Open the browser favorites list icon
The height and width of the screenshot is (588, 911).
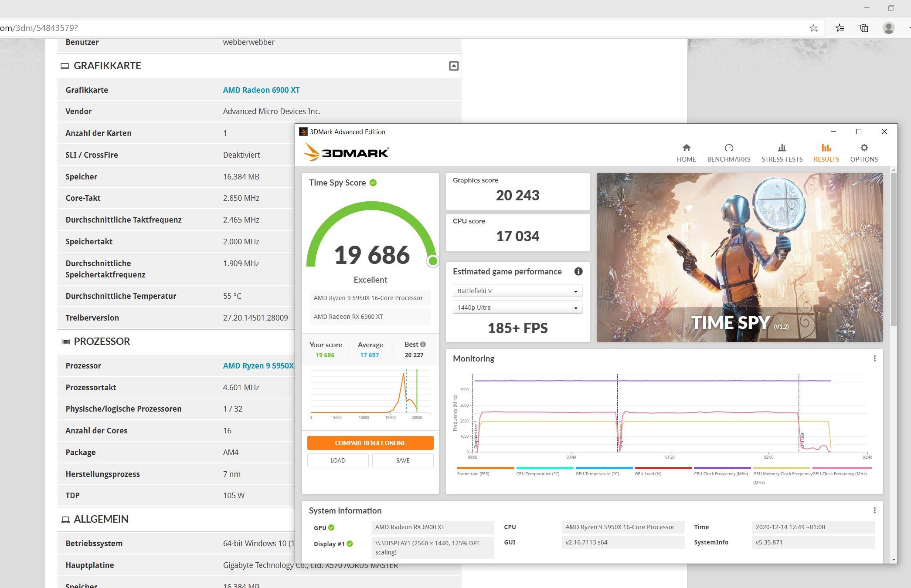[840, 28]
